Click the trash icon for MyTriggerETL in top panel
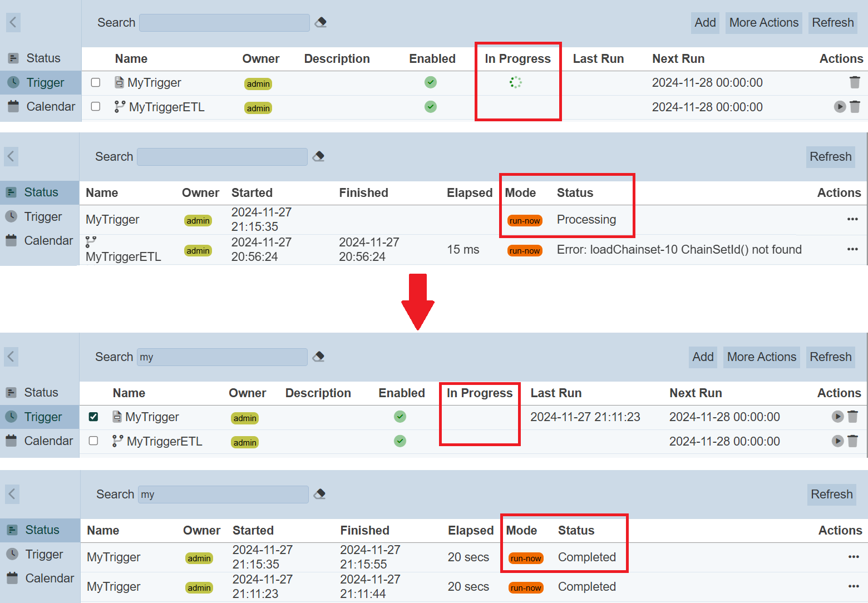Viewport: 868px width, 603px height. pos(855,107)
